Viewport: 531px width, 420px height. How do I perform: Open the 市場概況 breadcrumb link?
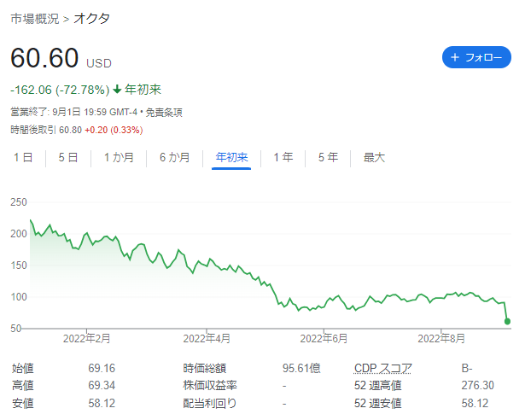pyautogui.click(x=34, y=19)
